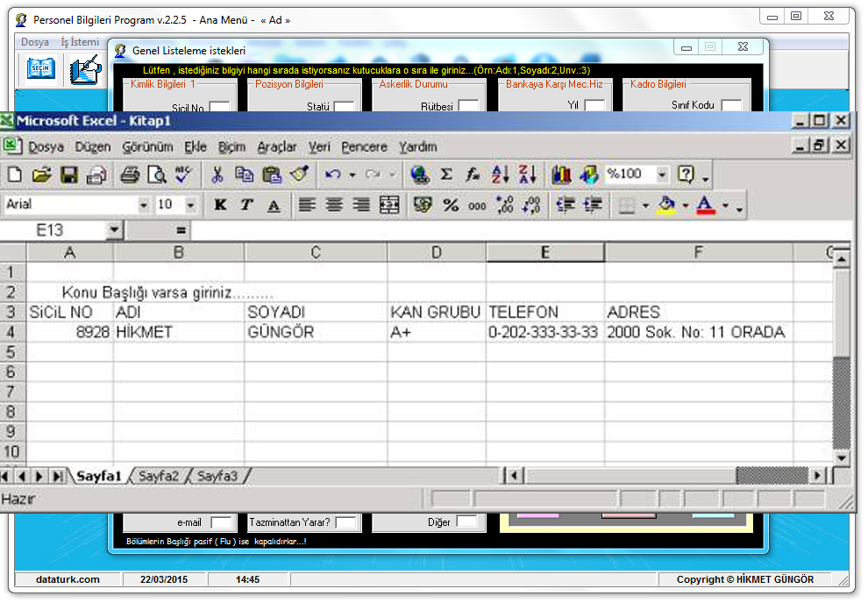Click the e-mail order box in Genel Listeleme
This screenshot has width=868, height=603.
coord(221,521)
